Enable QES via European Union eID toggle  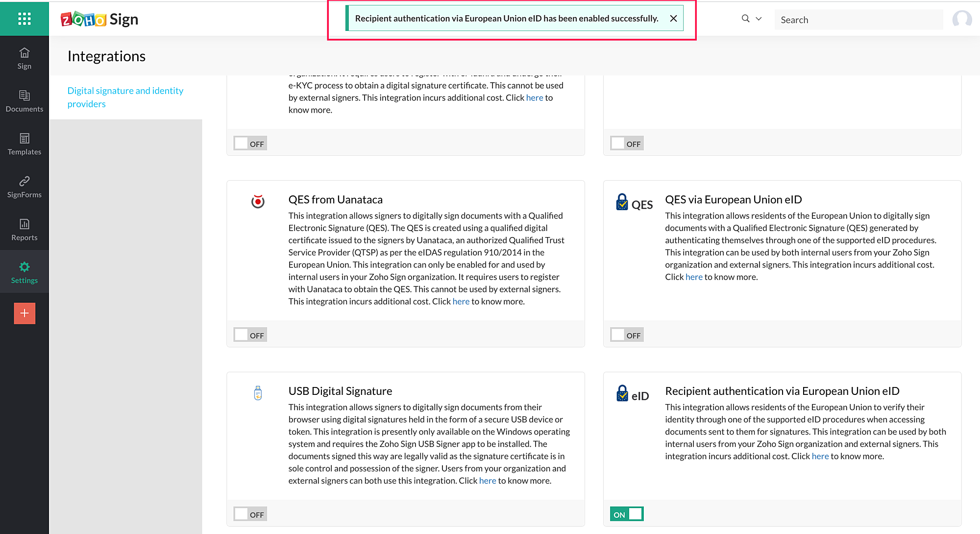(626, 335)
